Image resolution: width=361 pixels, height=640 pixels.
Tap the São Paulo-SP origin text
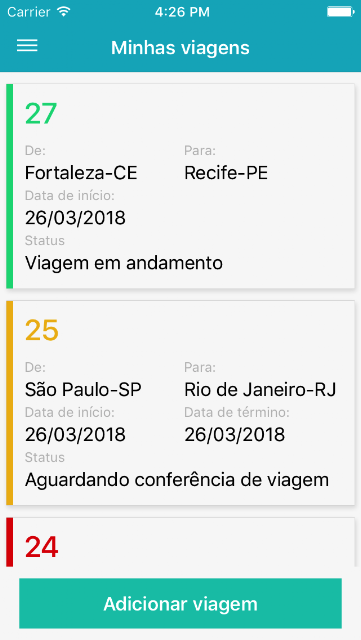tap(83, 390)
